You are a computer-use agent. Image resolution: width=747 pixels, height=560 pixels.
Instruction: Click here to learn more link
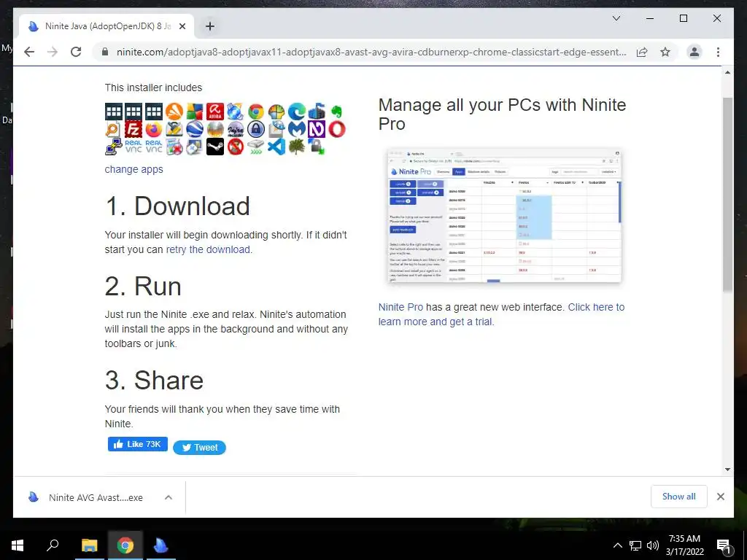[x=501, y=314]
